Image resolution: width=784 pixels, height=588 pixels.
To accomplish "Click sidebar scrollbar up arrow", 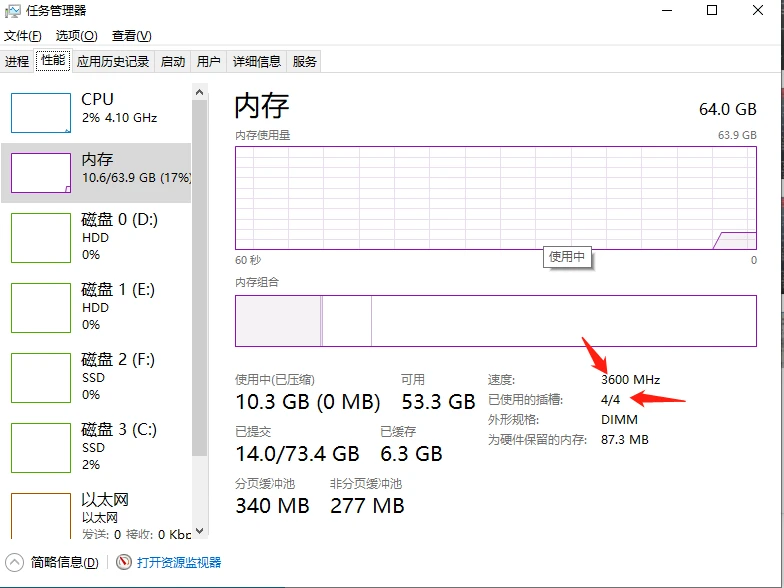I will tap(199, 92).
